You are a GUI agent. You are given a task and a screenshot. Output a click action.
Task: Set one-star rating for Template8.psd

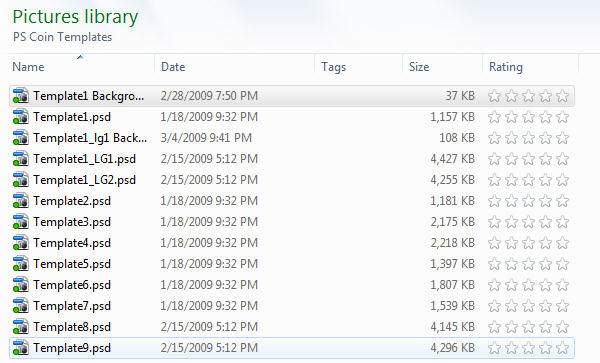coord(494,327)
